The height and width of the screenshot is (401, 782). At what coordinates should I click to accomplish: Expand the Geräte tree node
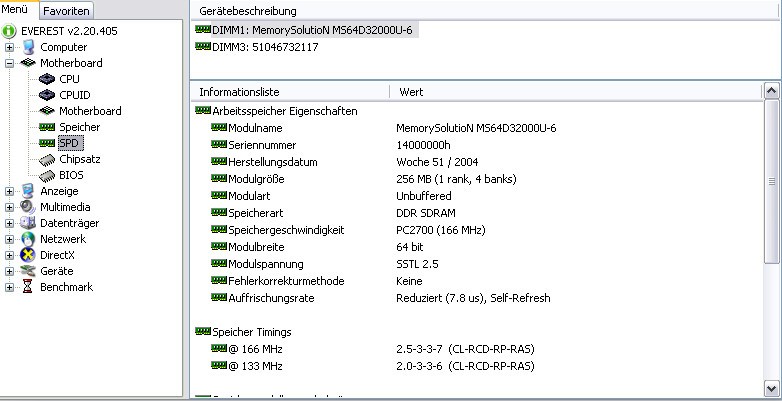9,271
